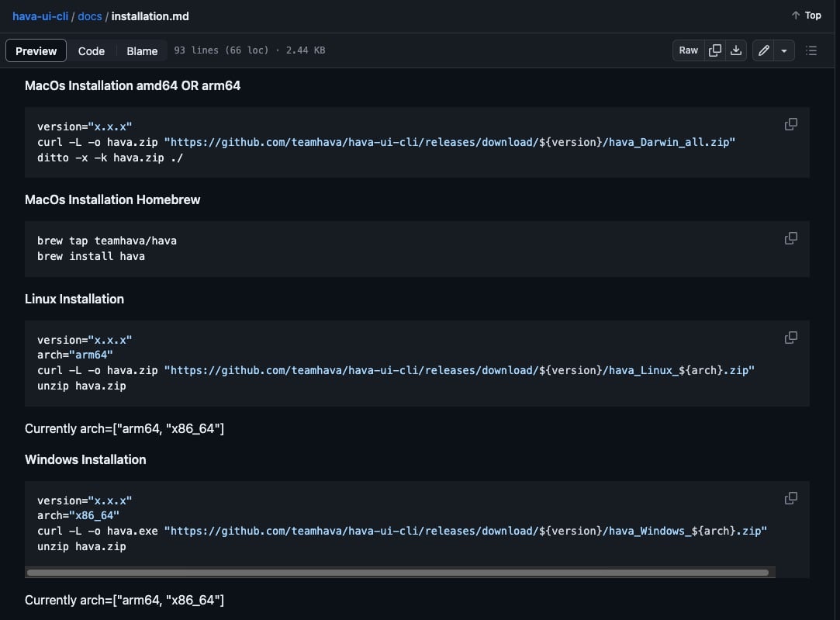Download raw file icon
This screenshot has height=620, width=840.
(x=736, y=50)
